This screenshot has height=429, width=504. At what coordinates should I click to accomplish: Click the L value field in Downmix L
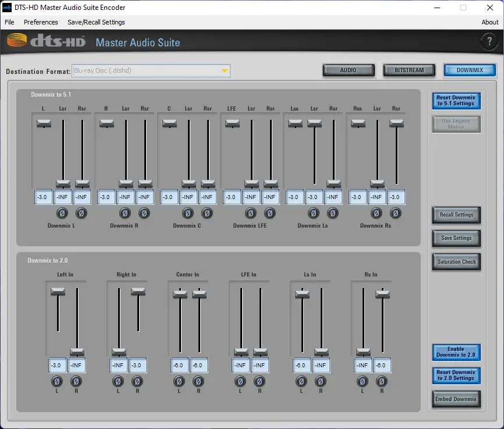coord(44,197)
